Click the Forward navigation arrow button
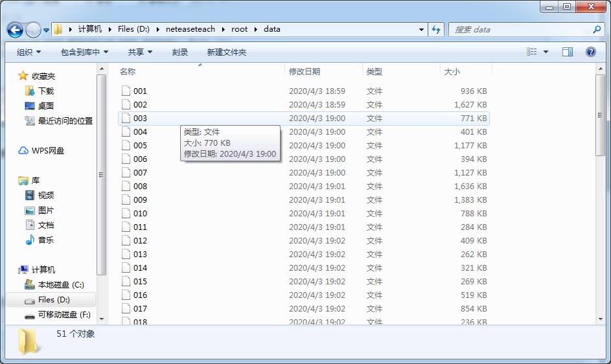Screen dimensions: 611x364 33,30
